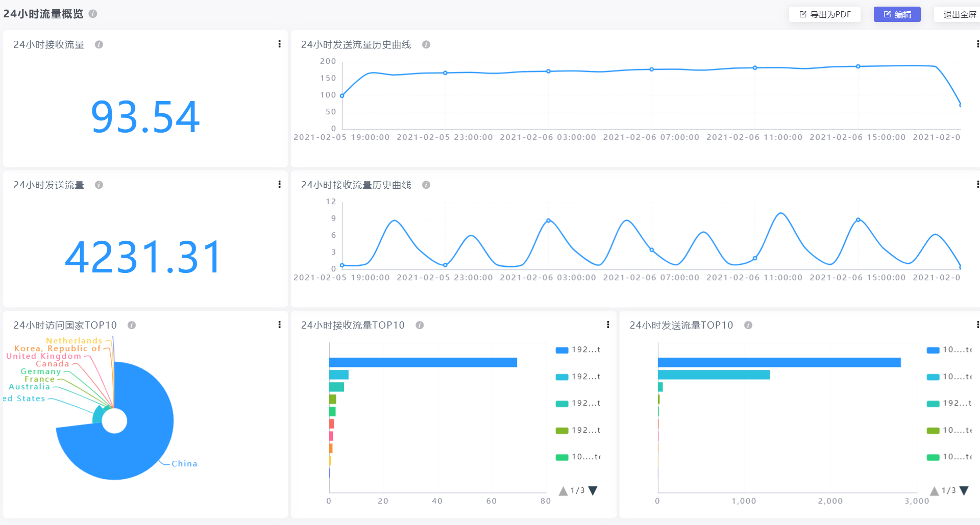980x525 pixels.
Task: Click info icon next to 24小时接收流量
Action: coord(99,44)
